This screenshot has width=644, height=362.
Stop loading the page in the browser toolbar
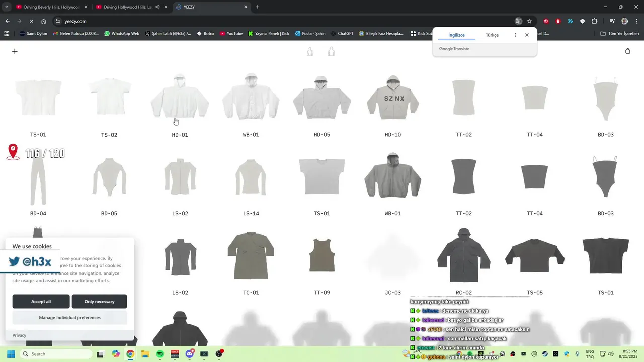coord(31,21)
